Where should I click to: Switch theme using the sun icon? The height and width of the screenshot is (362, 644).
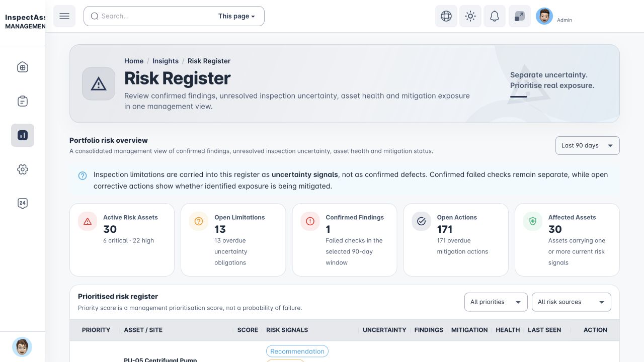click(x=470, y=16)
